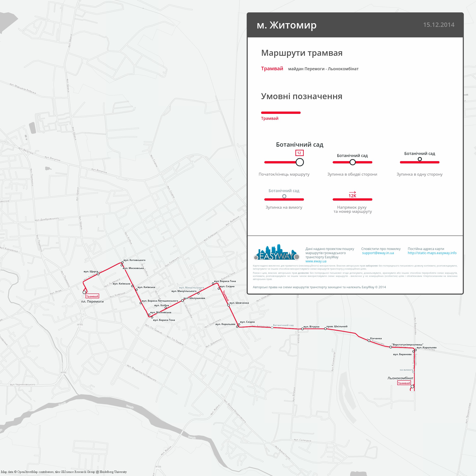Click the Маршрути трамвая heading
This screenshot has width=476, height=476.
pyautogui.click(x=302, y=53)
